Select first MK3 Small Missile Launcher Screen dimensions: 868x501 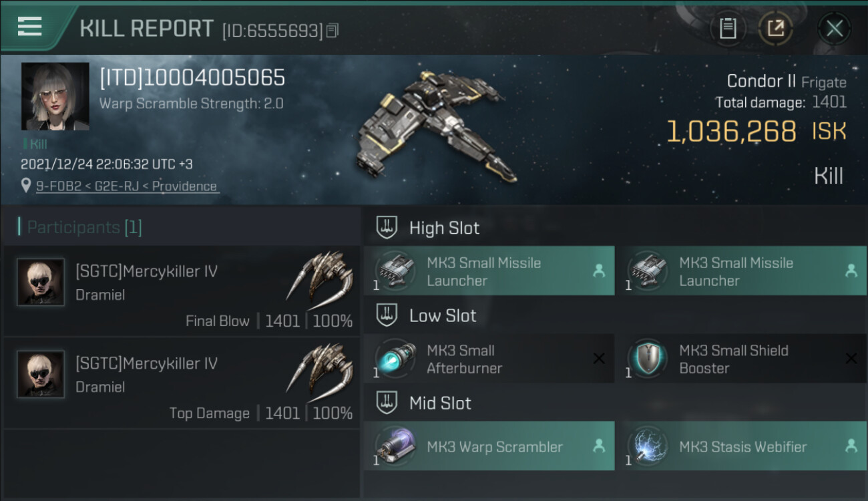coord(489,271)
